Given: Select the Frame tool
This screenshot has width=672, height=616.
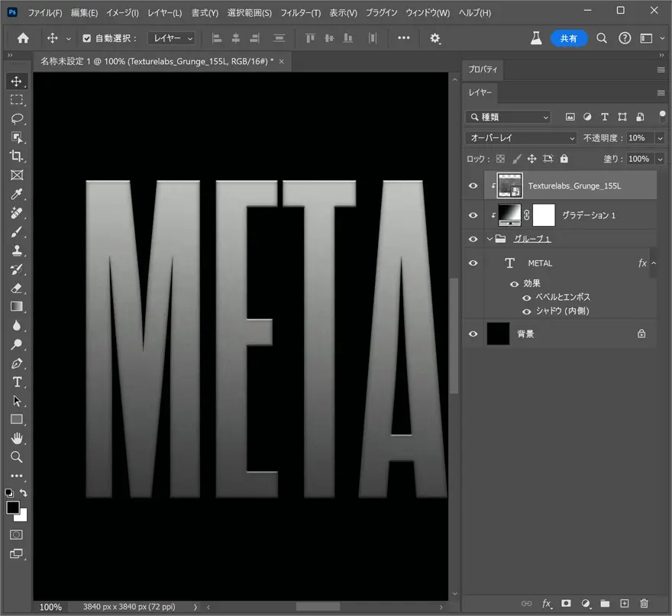Looking at the screenshot, I should (x=16, y=176).
